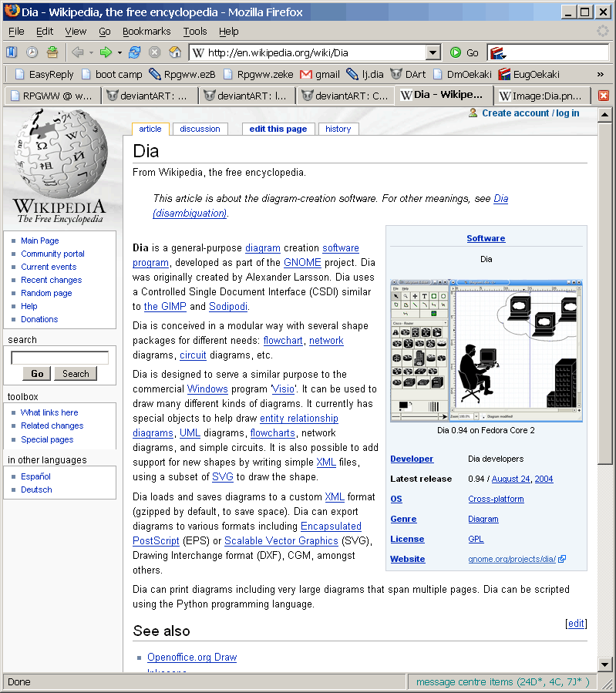The width and height of the screenshot is (616, 693).
Task: Open the File menu
Action: coord(16,32)
